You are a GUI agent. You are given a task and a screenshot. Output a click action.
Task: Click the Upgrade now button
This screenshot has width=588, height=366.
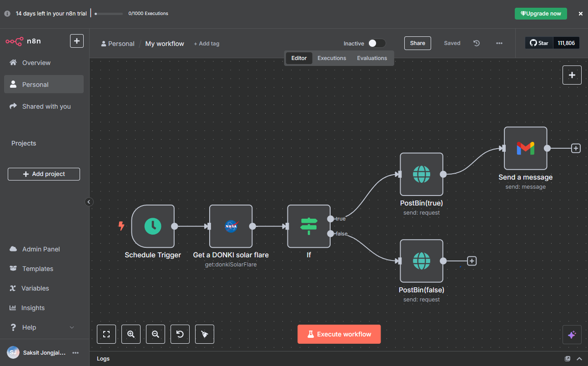click(541, 14)
